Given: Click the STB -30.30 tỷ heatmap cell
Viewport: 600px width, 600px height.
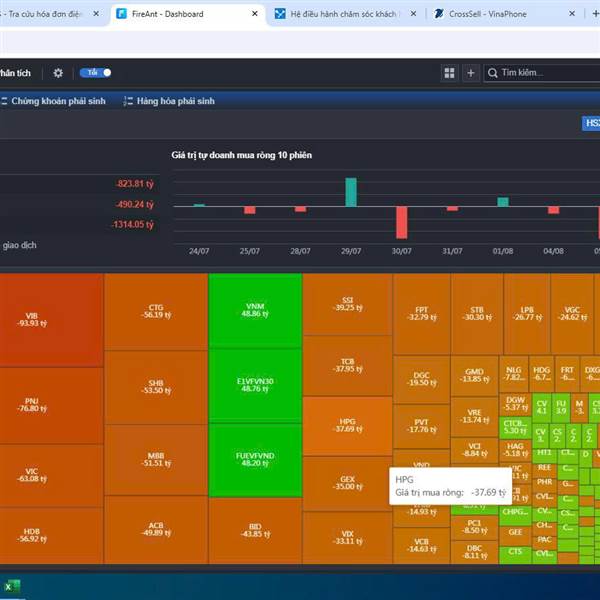Looking at the screenshot, I should pyautogui.click(x=477, y=314).
